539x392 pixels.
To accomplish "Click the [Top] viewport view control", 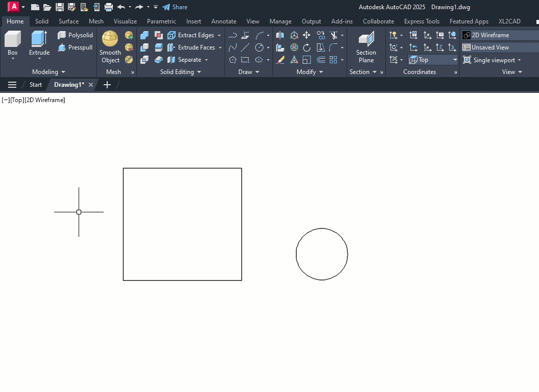I will pyautogui.click(x=17, y=100).
